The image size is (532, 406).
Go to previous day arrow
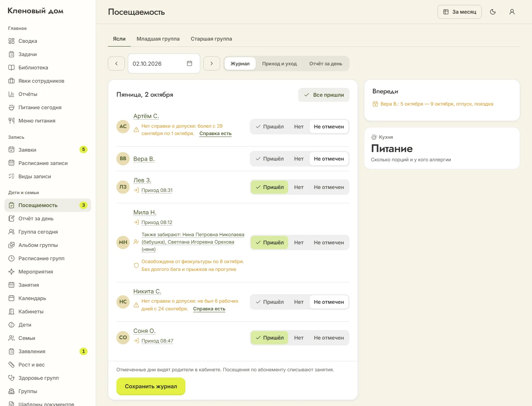pyautogui.click(x=116, y=63)
